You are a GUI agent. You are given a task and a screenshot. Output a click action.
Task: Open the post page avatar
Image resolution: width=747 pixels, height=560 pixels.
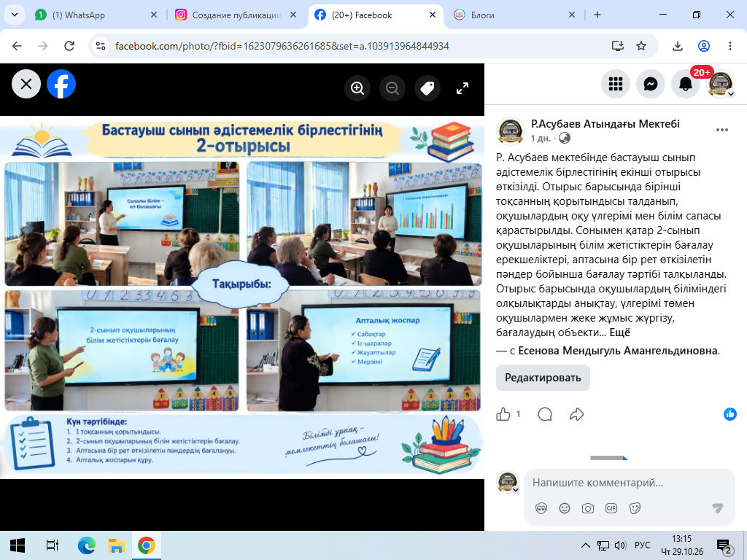[510, 131]
